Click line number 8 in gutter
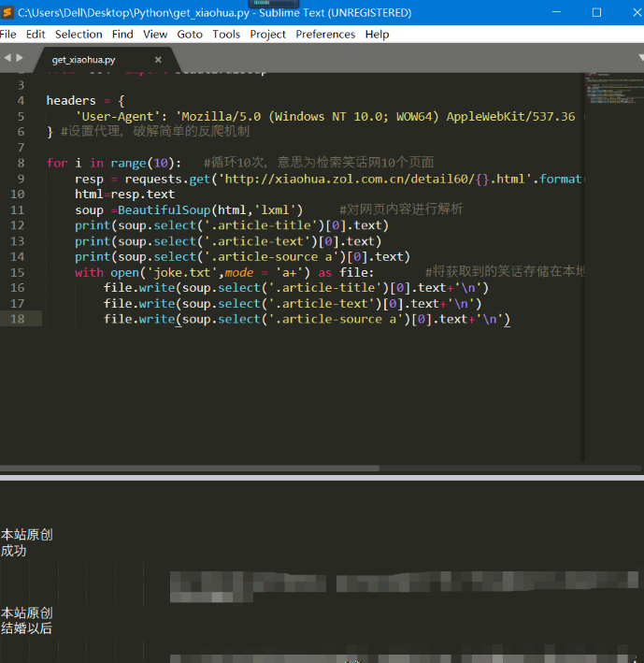The height and width of the screenshot is (663, 644). click(21, 164)
